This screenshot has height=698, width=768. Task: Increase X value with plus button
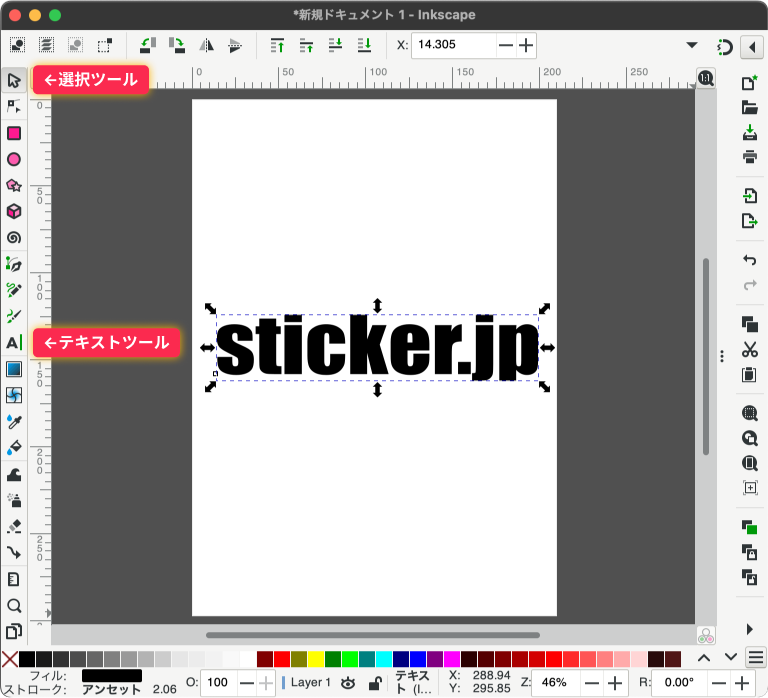[x=526, y=46]
